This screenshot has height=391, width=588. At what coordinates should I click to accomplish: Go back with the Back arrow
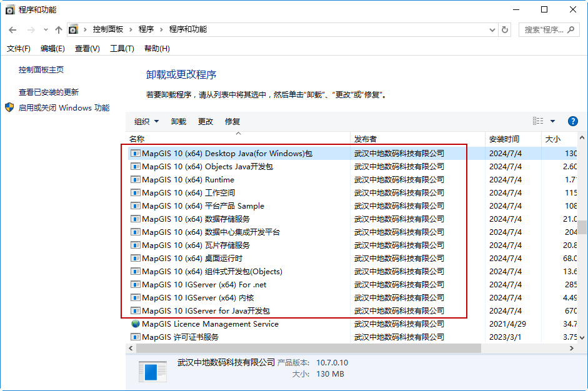12,30
